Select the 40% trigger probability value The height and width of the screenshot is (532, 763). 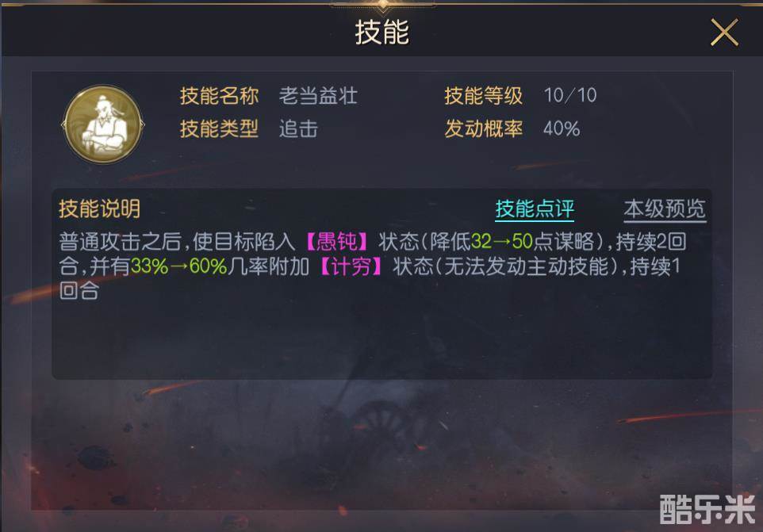pyautogui.click(x=562, y=129)
